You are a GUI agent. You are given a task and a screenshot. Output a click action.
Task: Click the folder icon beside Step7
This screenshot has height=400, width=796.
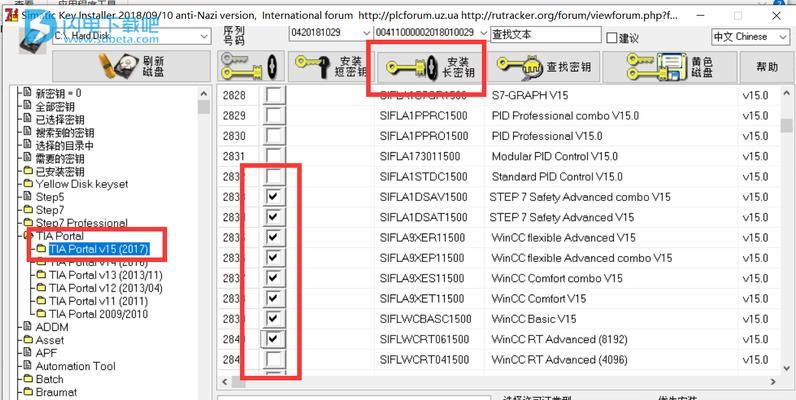click(28, 209)
